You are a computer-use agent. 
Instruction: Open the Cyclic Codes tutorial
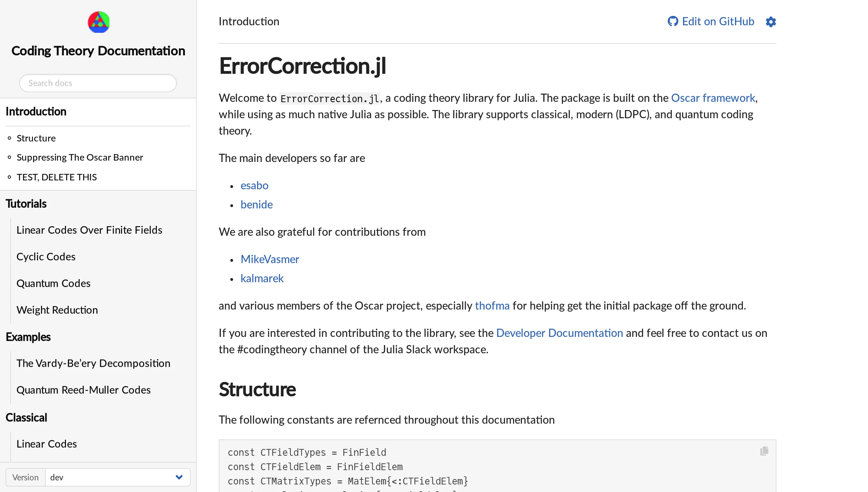point(46,256)
